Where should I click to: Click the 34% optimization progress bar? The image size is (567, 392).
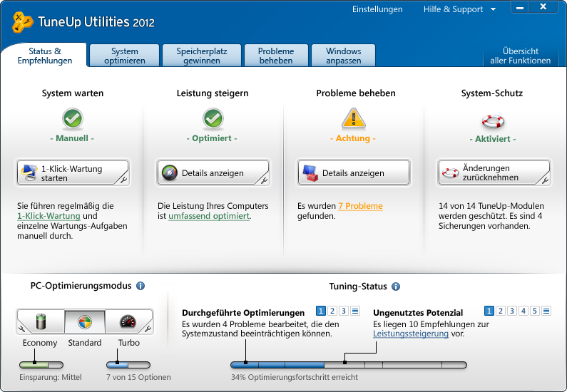349,365
